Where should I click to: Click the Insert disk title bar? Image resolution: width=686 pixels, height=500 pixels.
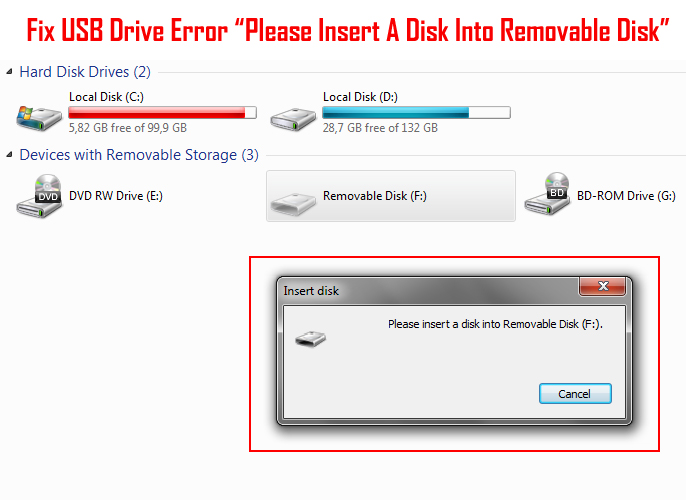pyautogui.click(x=429, y=290)
